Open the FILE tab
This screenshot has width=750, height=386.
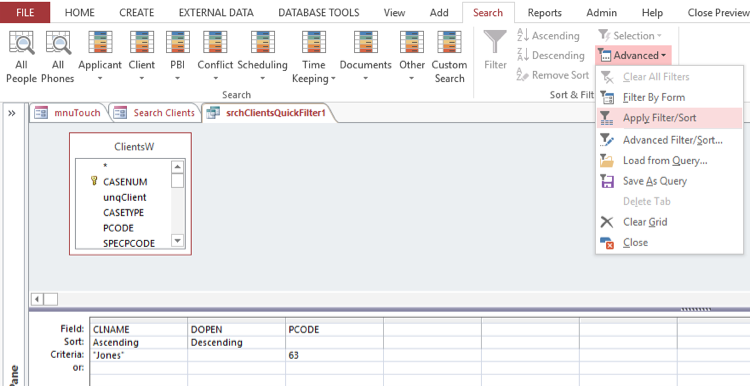pos(25,13)
